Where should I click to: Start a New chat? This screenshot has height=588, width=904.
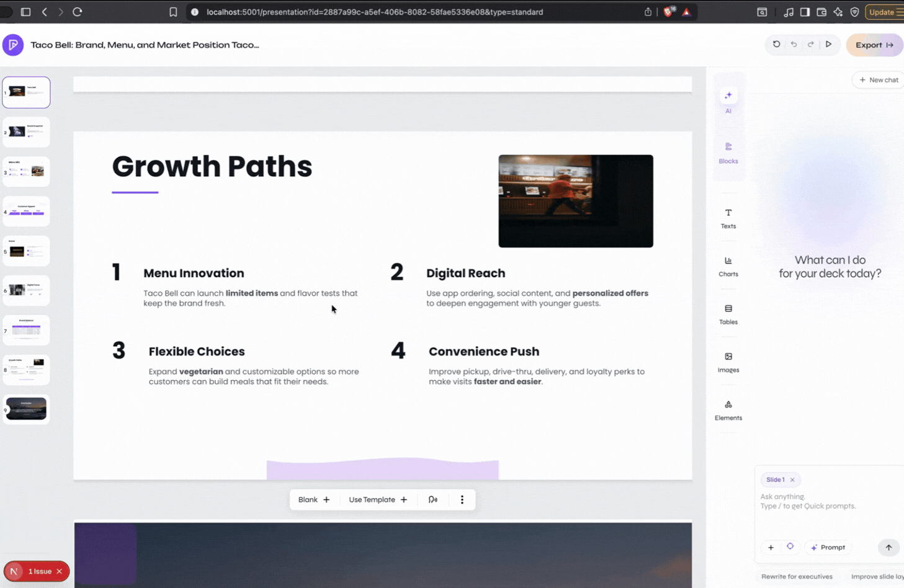(x=879, y=80)
